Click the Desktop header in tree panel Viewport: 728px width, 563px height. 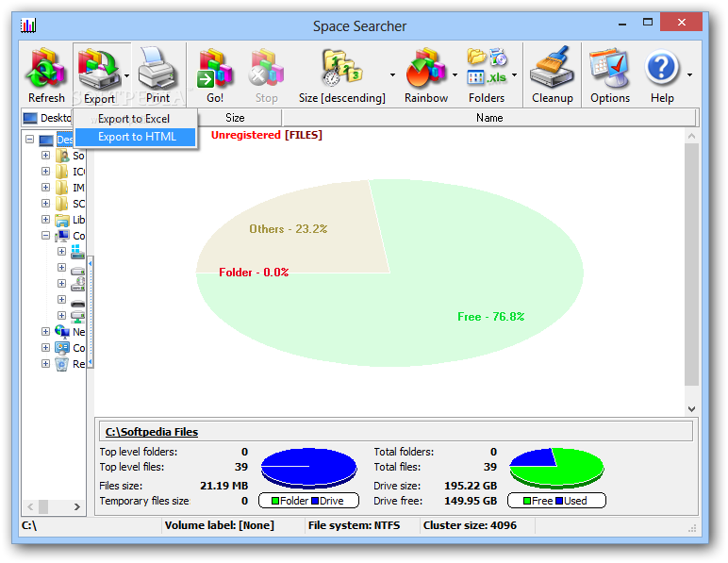point(47,118)
